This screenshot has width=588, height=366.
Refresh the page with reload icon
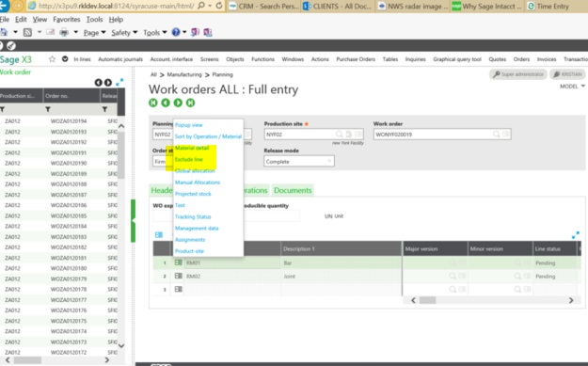click(219, 6)
